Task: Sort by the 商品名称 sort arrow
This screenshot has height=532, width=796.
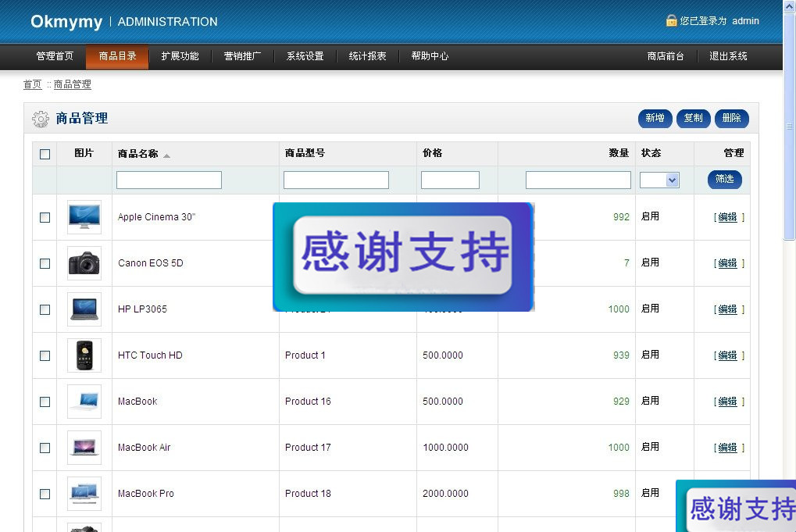Action: (x=166, y=155)
